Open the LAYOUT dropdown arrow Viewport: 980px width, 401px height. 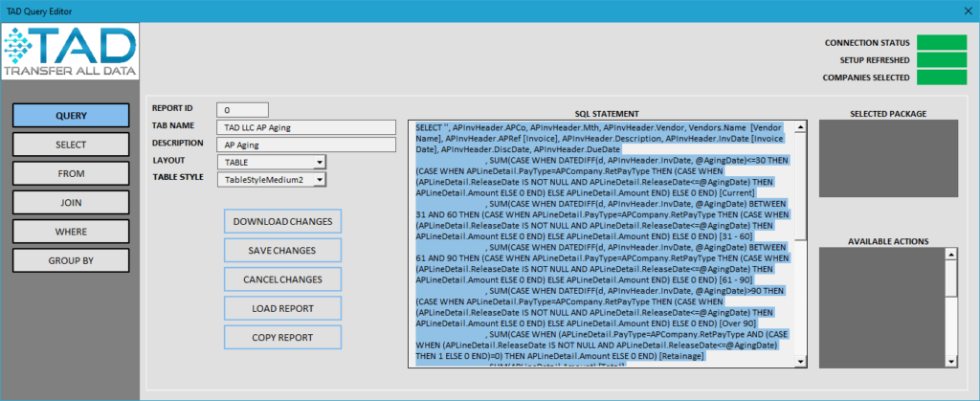tap(319, 163)
